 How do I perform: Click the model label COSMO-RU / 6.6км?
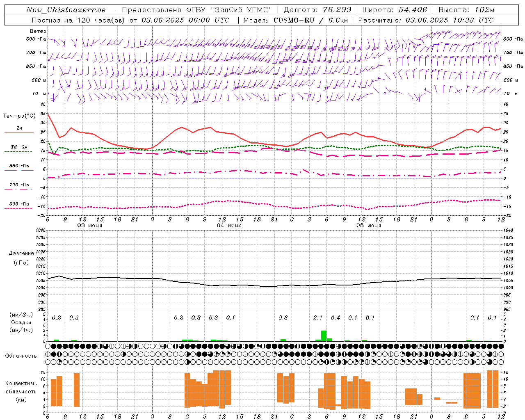(311, 20)
